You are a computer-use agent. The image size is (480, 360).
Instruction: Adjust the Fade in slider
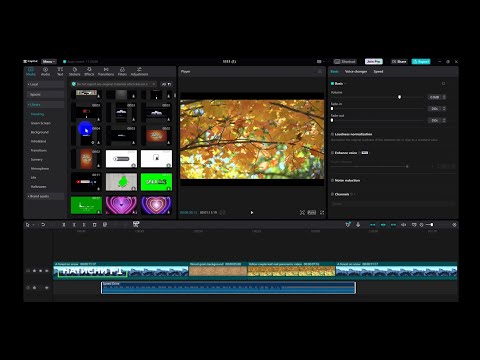click(332, 109)
